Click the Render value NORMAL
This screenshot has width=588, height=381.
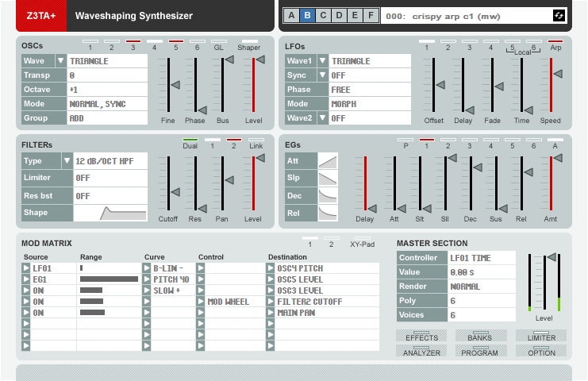coord(482,286)
